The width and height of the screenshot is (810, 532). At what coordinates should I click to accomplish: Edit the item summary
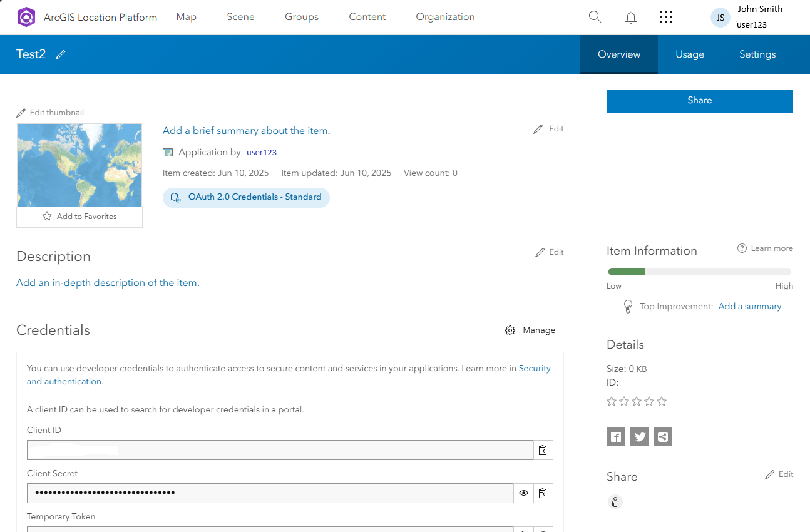549,129
